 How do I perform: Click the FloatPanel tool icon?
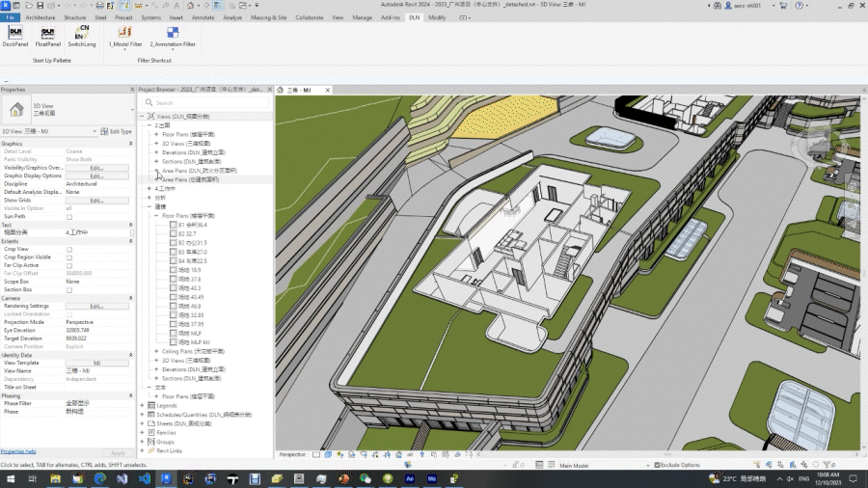47,34
